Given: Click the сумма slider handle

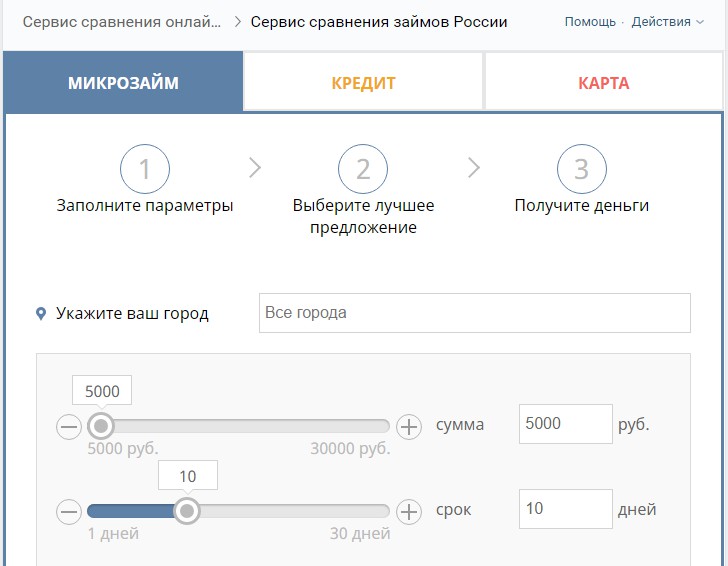Looking at the screenshot, I should pos(100,427).
